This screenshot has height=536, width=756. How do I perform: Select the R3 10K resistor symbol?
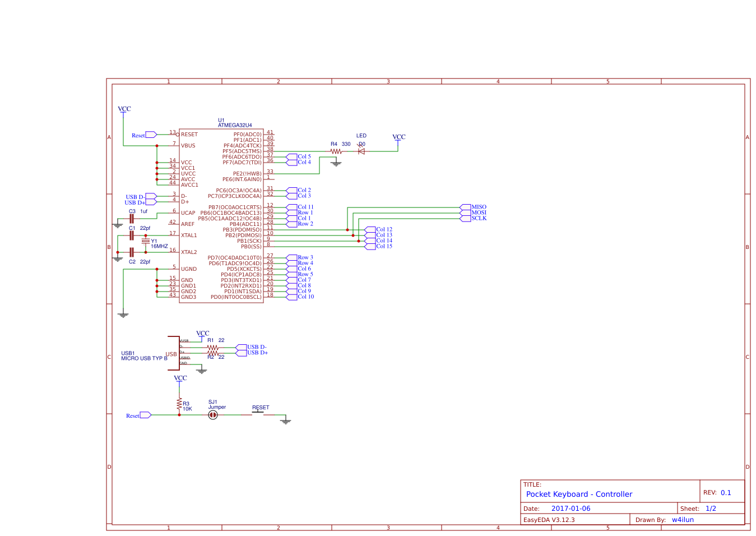[x=179, y=404]
